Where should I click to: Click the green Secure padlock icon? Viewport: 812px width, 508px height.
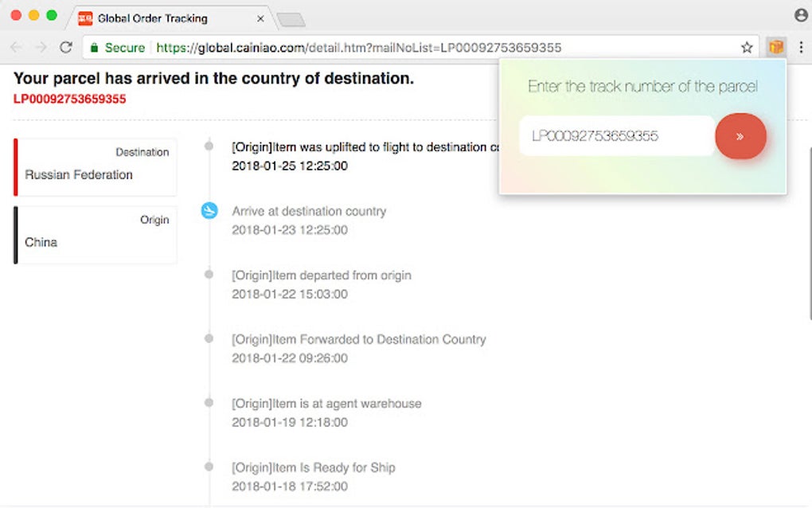94,48
